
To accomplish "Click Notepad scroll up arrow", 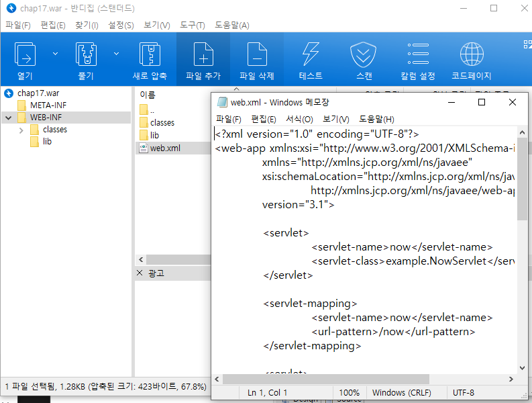I will (522, 132).
